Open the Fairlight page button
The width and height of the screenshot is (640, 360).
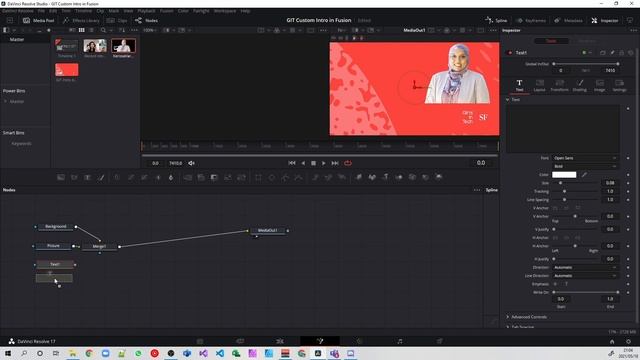point(400,341)
